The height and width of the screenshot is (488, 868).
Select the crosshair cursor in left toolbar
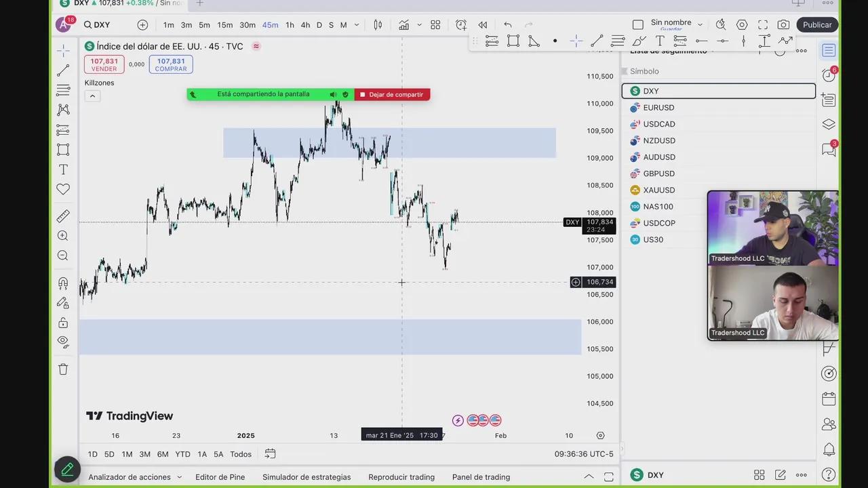[63, 51]
